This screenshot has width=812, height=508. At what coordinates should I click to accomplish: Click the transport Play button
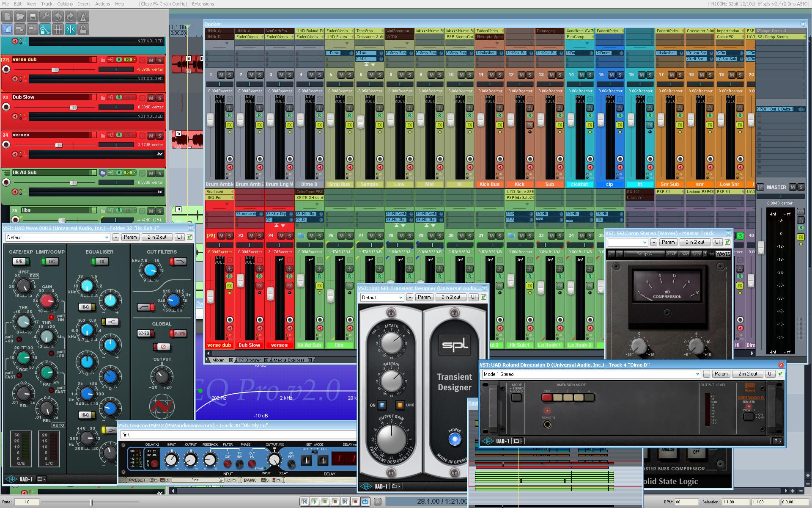pos(314,502)
